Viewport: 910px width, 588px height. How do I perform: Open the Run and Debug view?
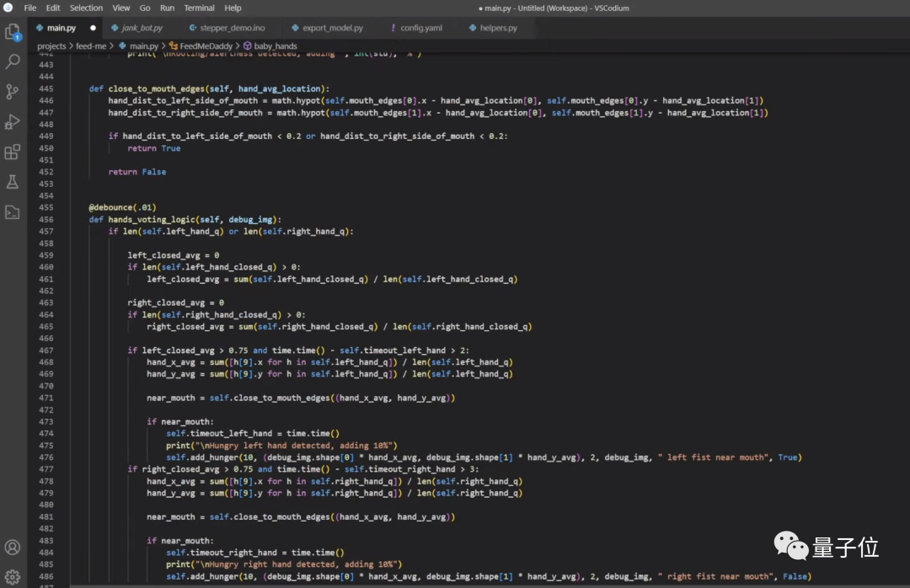[13, 122]
